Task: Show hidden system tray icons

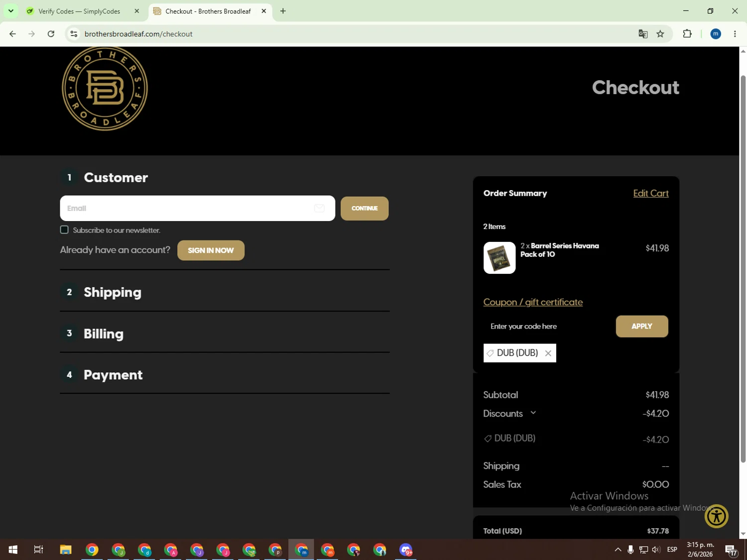Action: point(618,550)
